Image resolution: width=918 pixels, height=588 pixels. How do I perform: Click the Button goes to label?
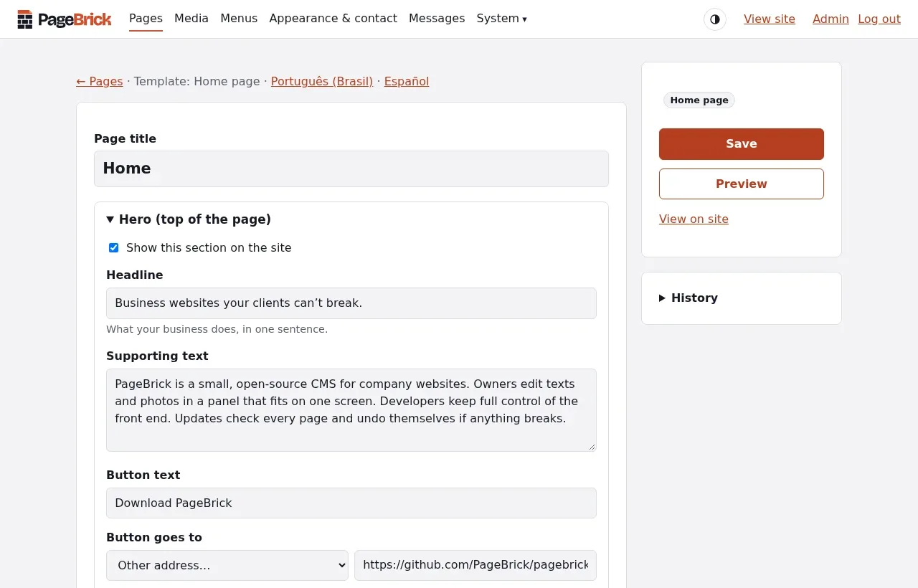pyautogui.click(x=154, y=538)
